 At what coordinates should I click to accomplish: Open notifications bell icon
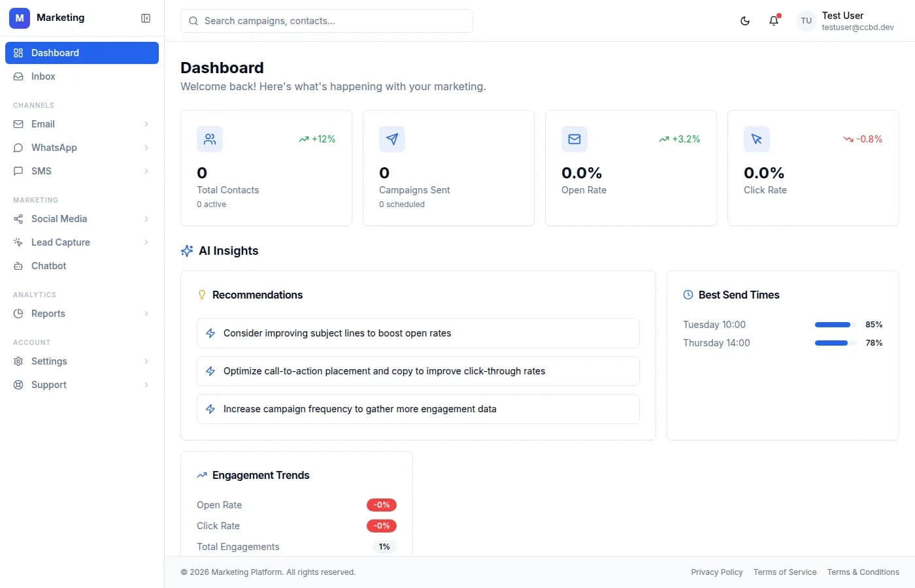(x=774, y=21)
